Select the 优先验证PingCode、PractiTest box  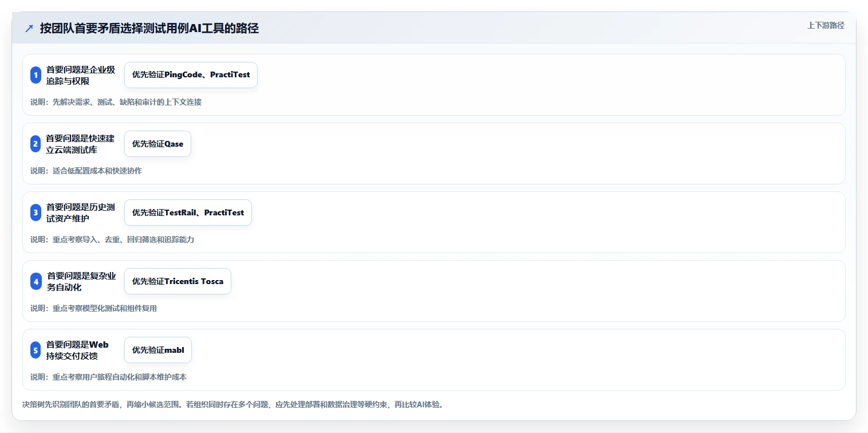(191, 75)
